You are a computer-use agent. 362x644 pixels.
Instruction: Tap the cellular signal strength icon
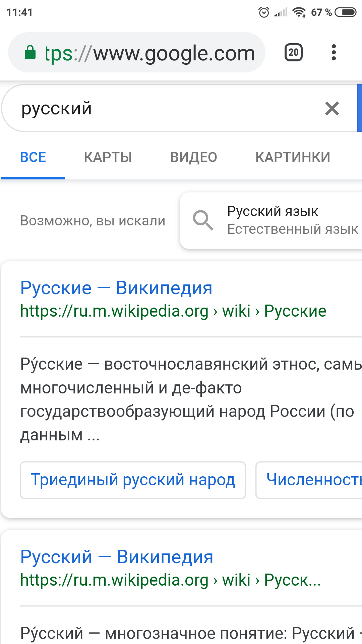point(281,12)
